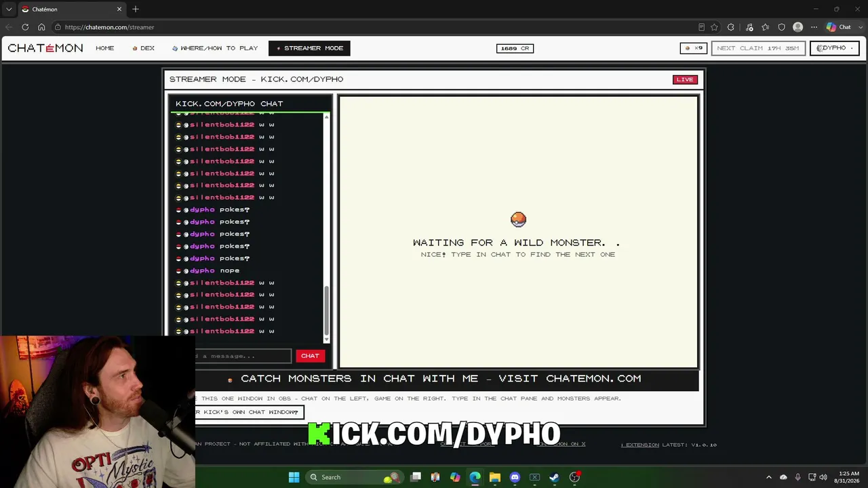Click 'Waiting for a wild monster' text
The width and height of the screenshot is (868, 488).
[517, 243]
